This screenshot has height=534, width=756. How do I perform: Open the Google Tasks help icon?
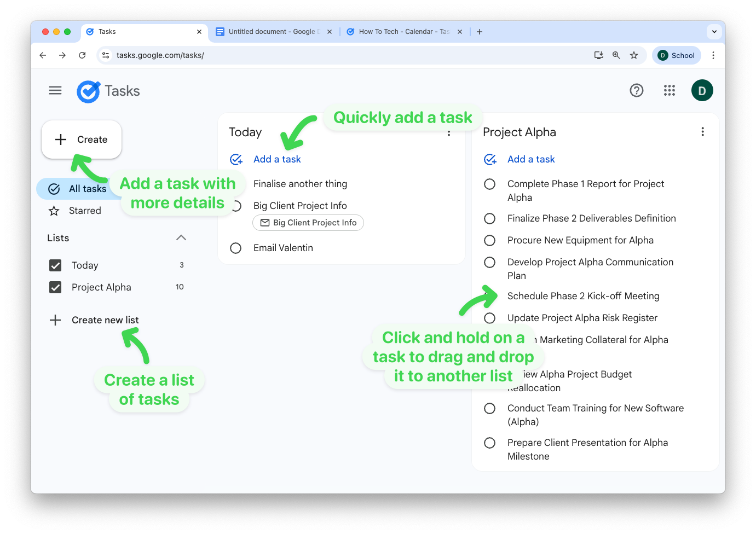637,90
